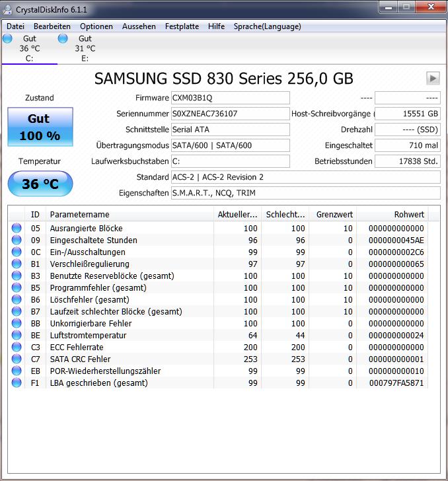This screenshot has height=481, width=448.
Task: Click the blue status orb above drive C:
Action: click(8, 38)
